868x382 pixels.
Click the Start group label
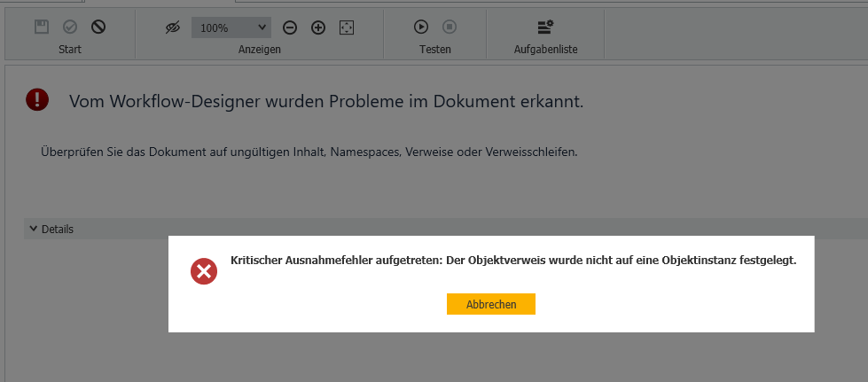pyautogui.click(x=70, y=50)
